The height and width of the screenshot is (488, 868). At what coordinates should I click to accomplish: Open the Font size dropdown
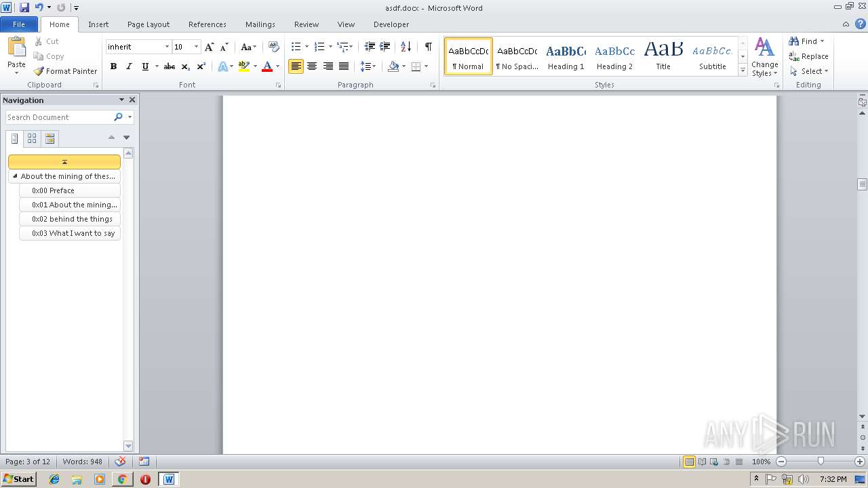pyautogui.click(x=197, y=47)
